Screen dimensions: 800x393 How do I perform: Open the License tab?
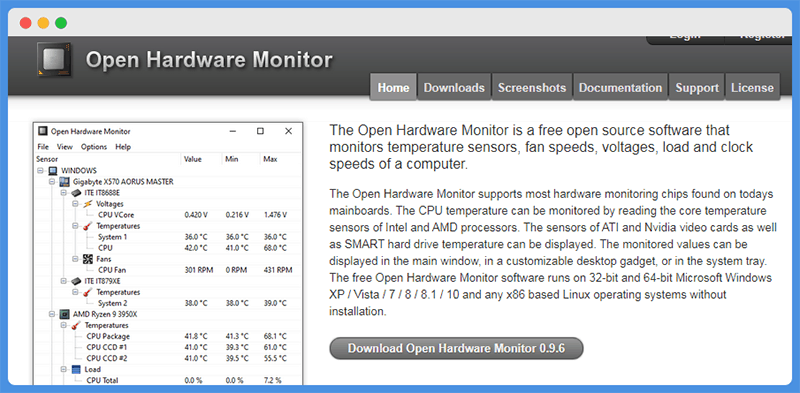[752, 87]
